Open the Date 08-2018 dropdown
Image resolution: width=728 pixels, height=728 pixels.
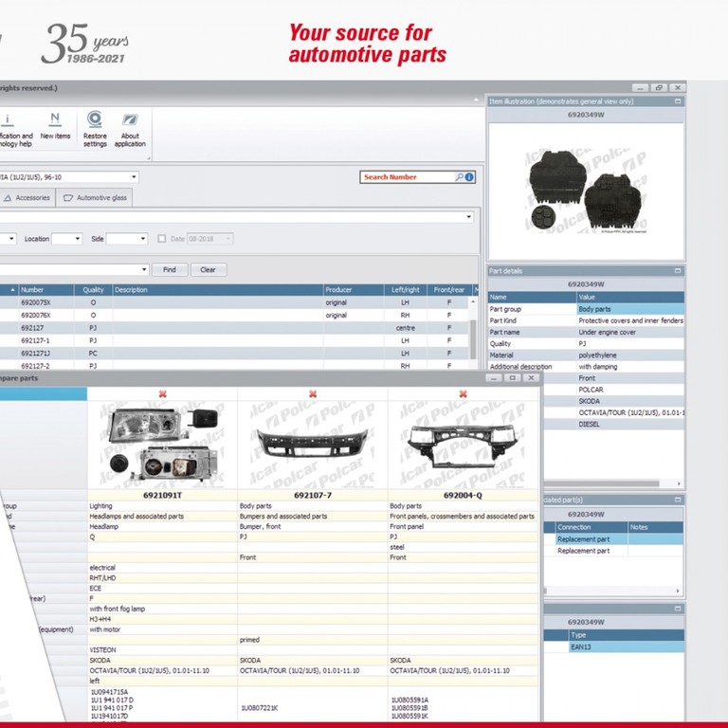[227, 239]
